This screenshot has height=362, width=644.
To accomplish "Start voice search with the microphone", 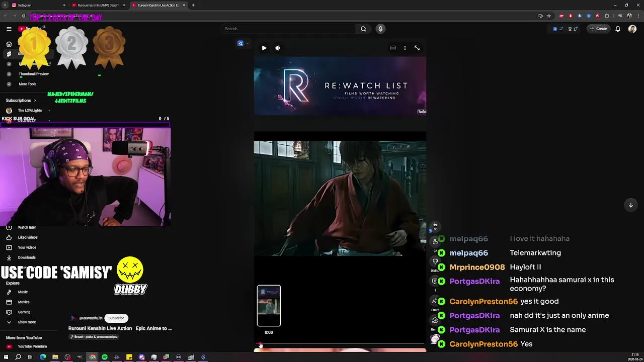I will [x=380, y=29].
